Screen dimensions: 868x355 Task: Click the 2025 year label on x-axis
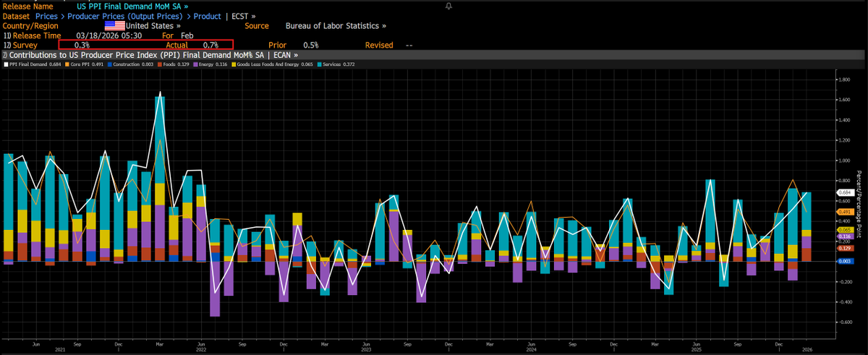point(696,350)
